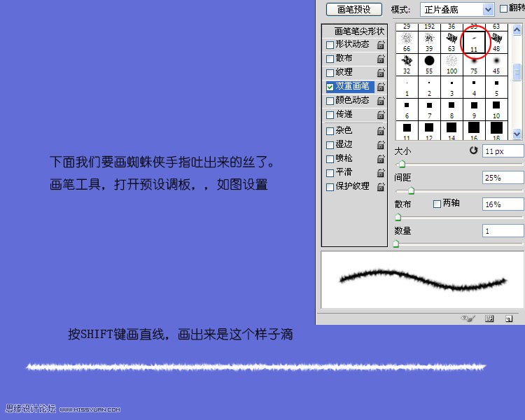The height and width of the screenshot is (420, 525).
Task: Lock the 双重画笔 settings
Action: point(381,87)
